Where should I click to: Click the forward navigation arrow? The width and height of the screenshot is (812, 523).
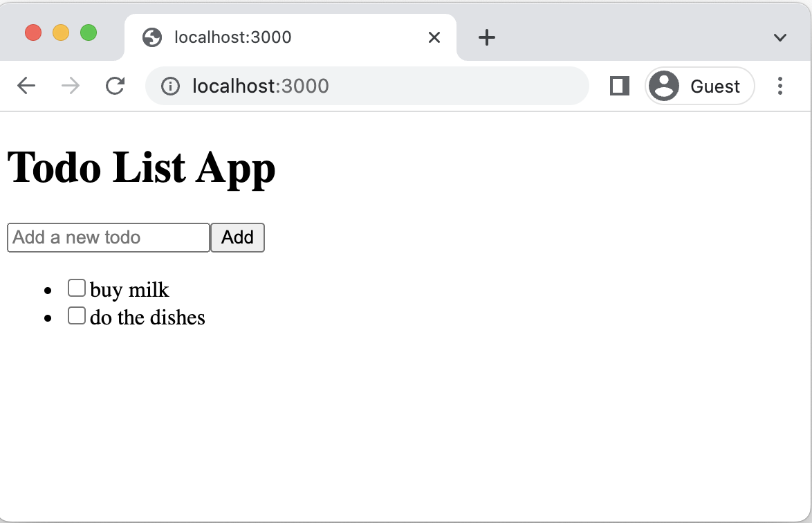[71, 86]
